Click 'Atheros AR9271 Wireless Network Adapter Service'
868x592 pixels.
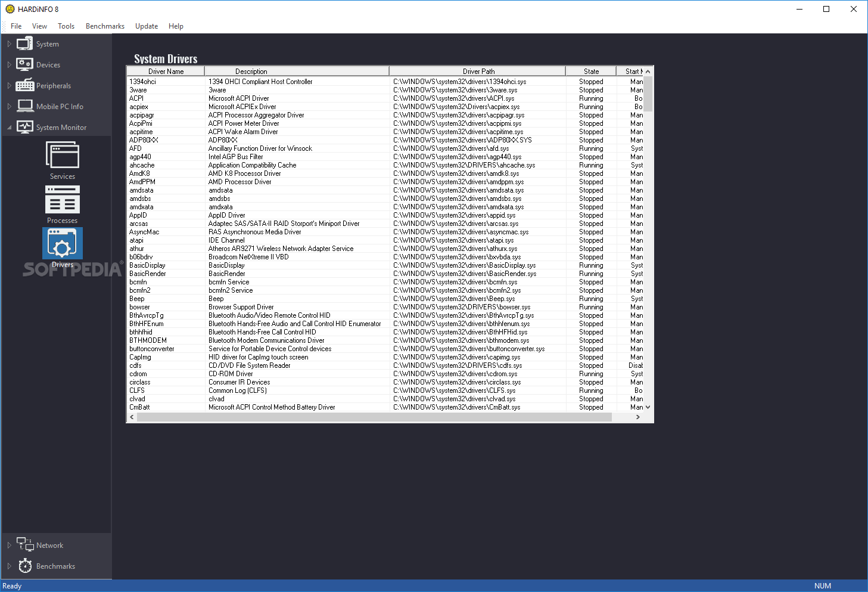pos(281,249)
